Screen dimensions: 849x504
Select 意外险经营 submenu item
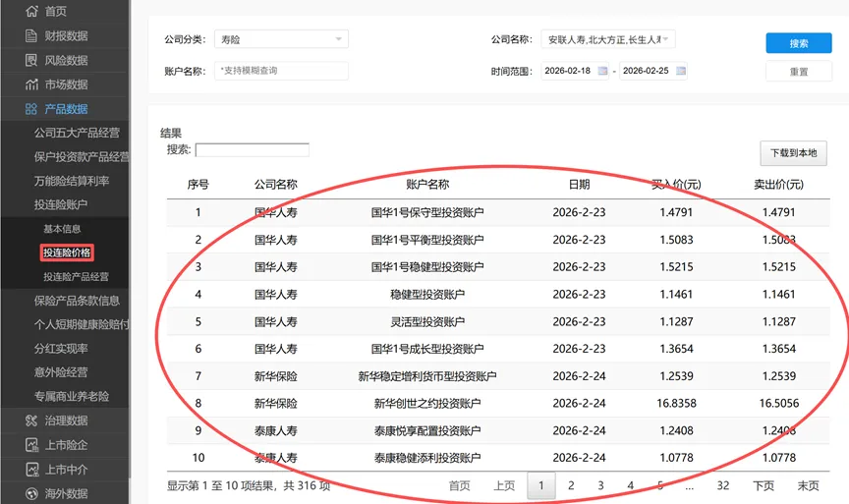pyautogui.click(x=61, y=372)
